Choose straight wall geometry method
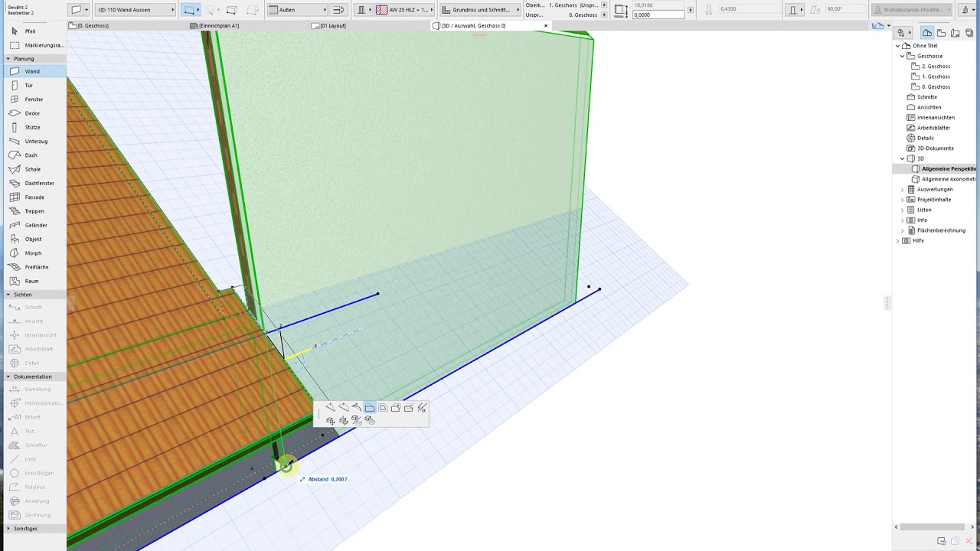Screen dimensions: 980x551 [190, 10]
